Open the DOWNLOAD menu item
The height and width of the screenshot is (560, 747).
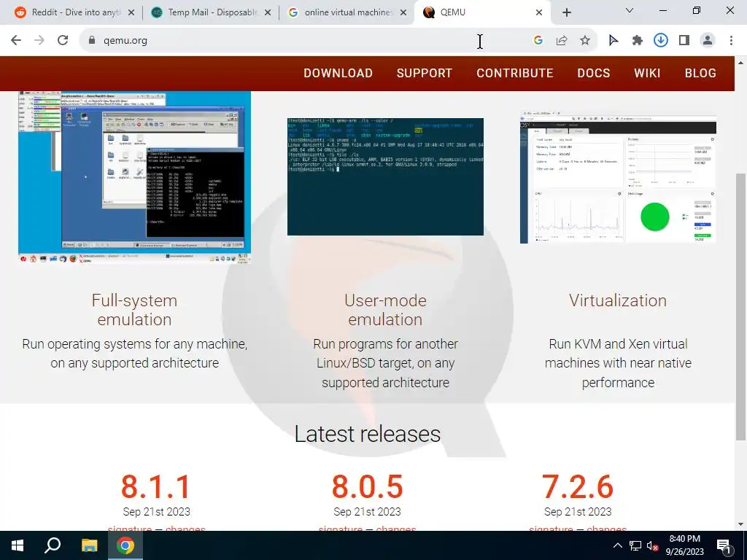(x=338, y=74)
